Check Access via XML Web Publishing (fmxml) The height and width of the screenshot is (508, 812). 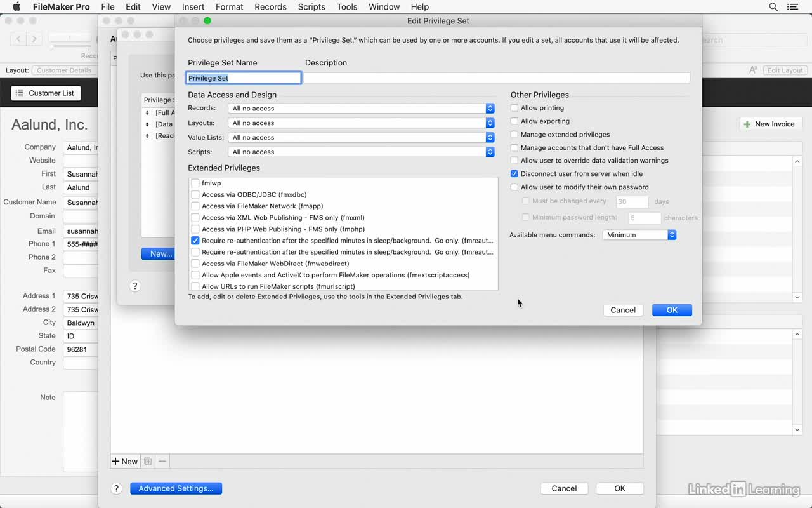click(x=195, y=218)
